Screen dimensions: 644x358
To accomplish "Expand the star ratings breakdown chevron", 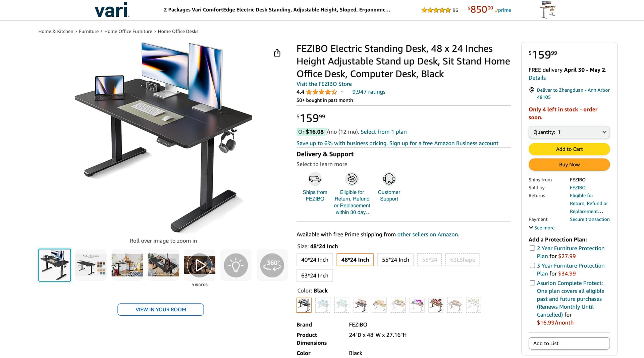I will [x=342, y=92].
